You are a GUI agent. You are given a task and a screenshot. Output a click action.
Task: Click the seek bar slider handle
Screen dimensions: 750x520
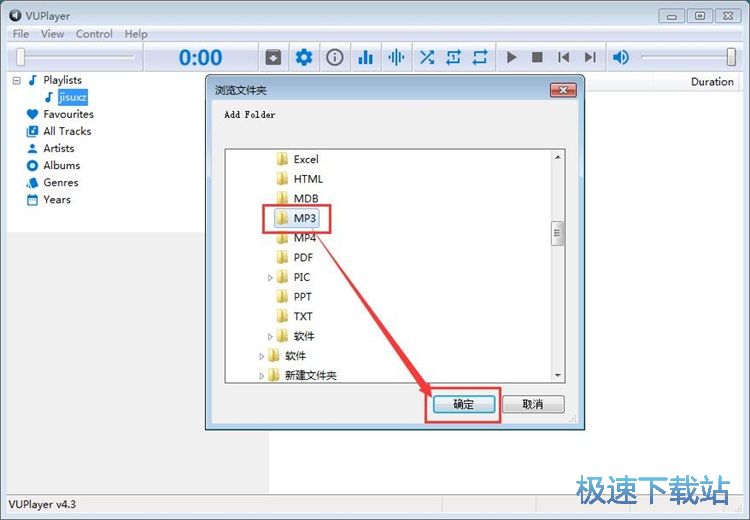[21, 57]
